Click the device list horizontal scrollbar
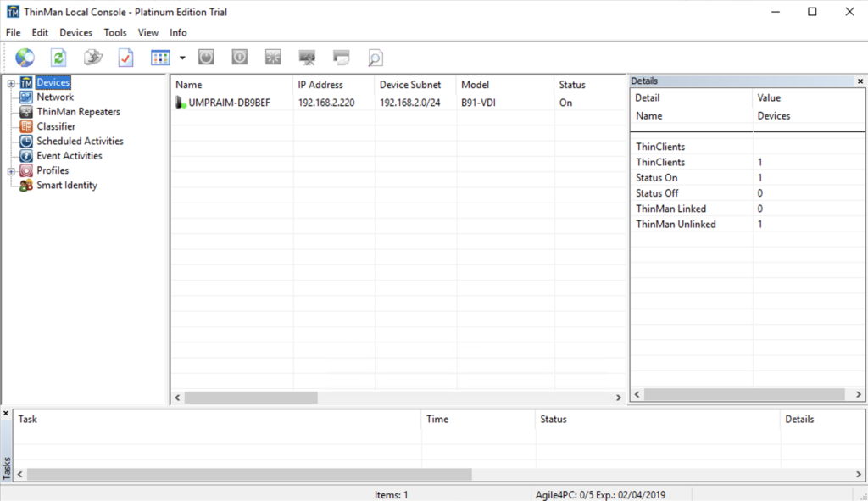Image resolution: width=868 pixels, height=501 pixels. [251, 397]
